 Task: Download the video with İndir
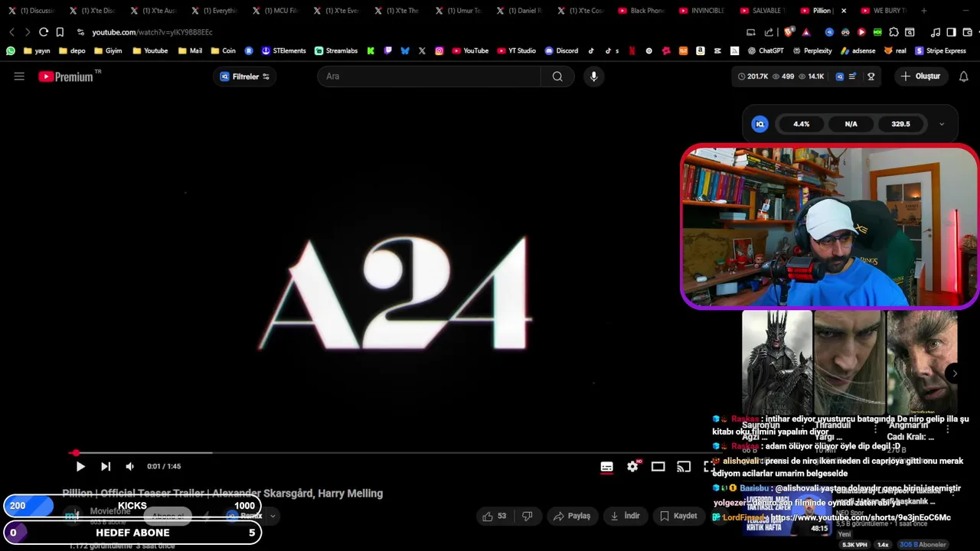(625, 516)
